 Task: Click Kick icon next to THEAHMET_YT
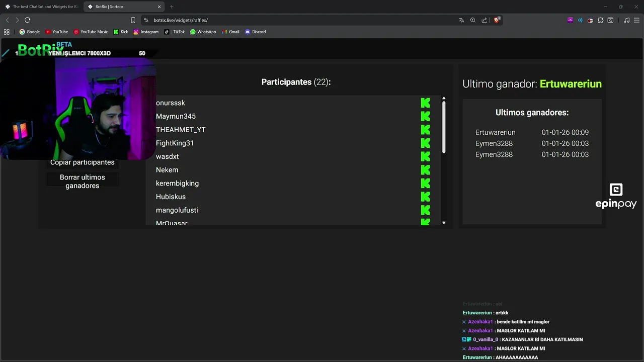tap(426, 130)
